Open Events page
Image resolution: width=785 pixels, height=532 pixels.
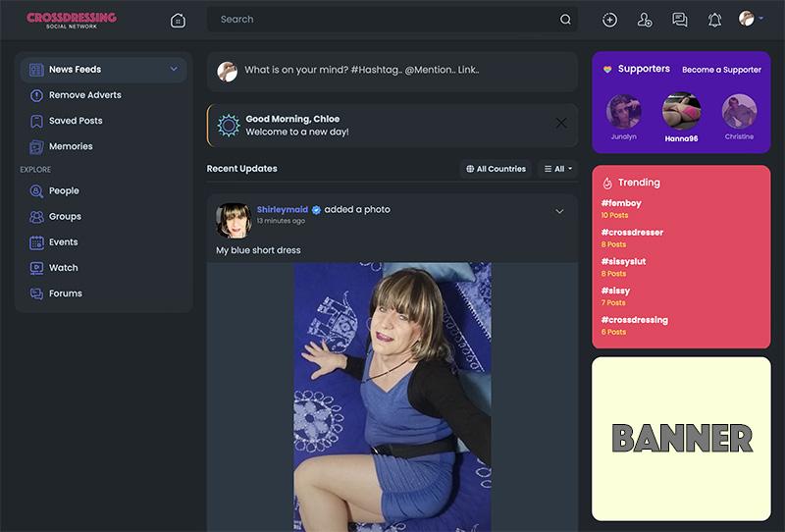pos(64,242)
